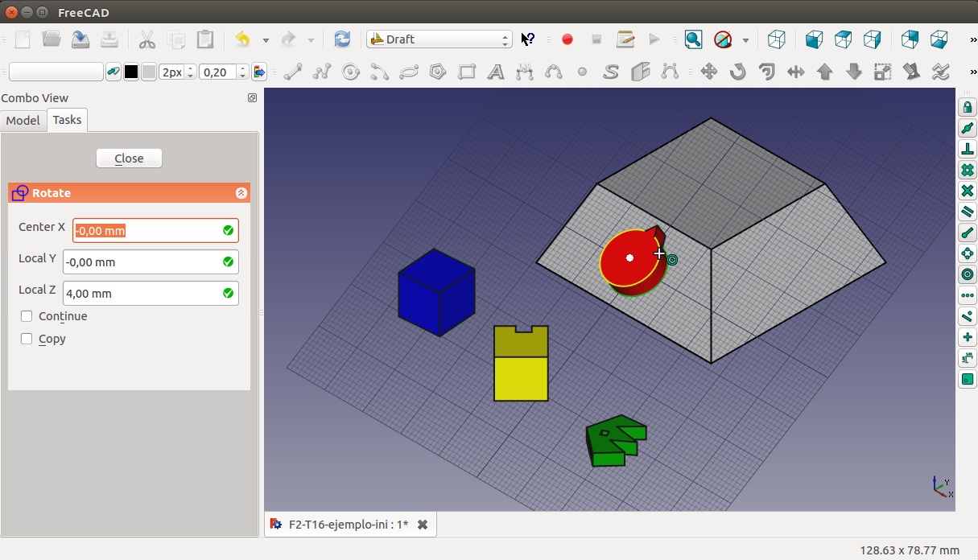Switch to the Model tab

click(x=23, y=120)
